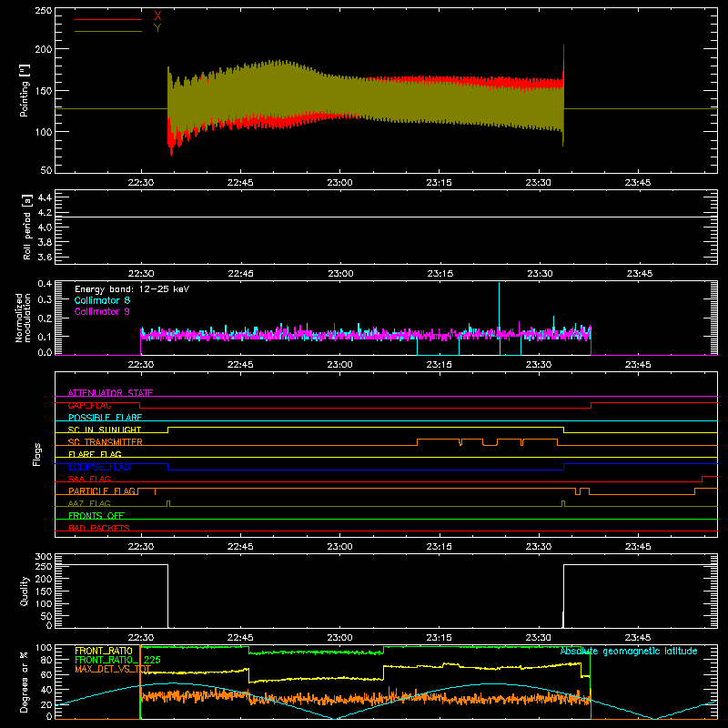The height and width of the screenshot is (728, 728).
Task: Click the green FRONT_RATIO_ 225 legend entry
Action: tap(117, 660)
